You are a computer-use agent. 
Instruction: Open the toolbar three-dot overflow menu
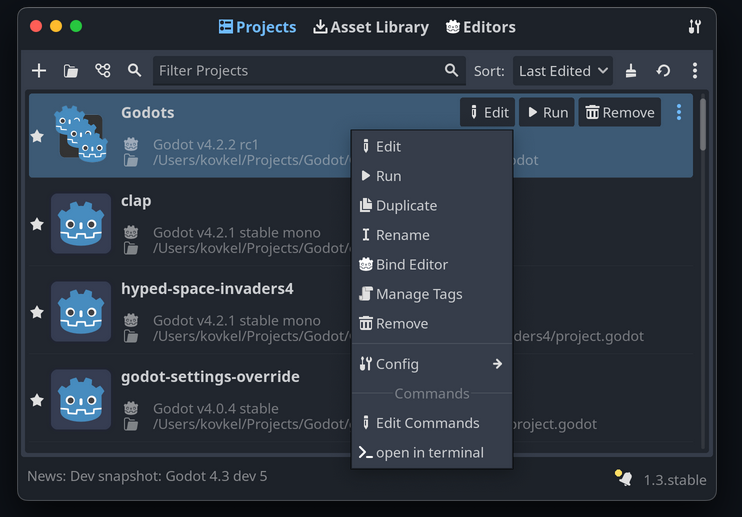click(x=695, y=71)
